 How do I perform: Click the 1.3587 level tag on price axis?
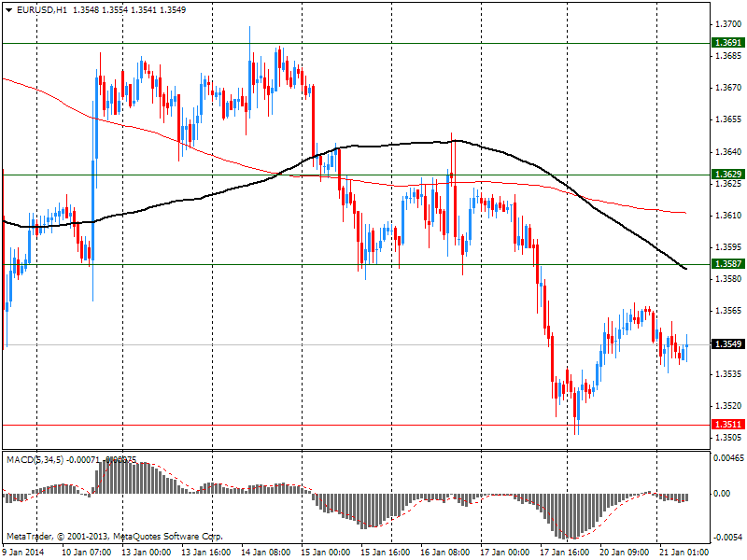click(727, 264)
